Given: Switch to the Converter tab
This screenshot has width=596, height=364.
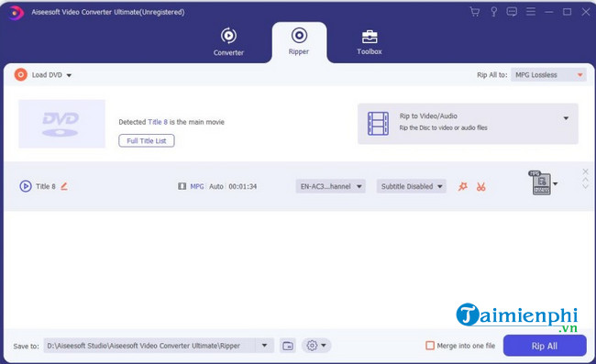Looking at the screenshot, I should coord(228,42).
